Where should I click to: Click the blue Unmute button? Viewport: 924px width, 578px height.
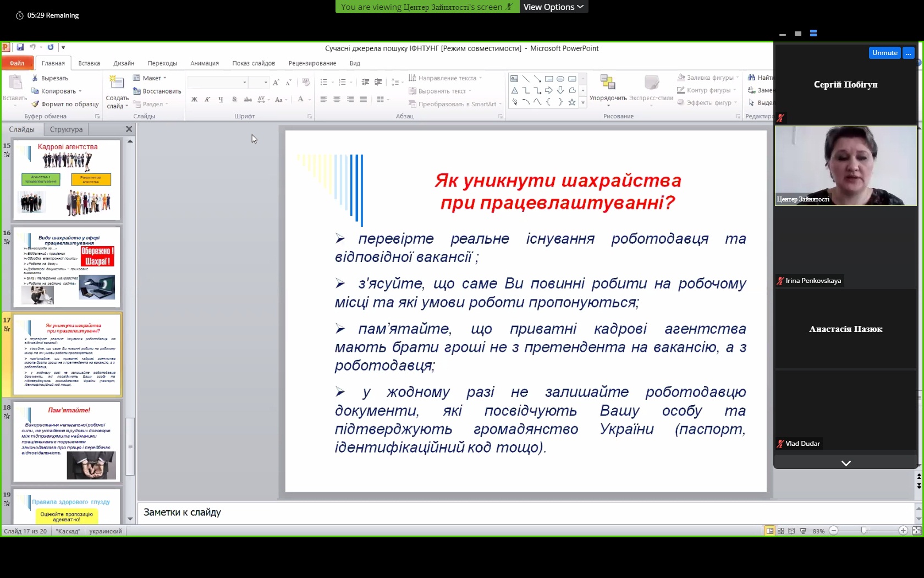pyautogui.click(x=884, y=53)
